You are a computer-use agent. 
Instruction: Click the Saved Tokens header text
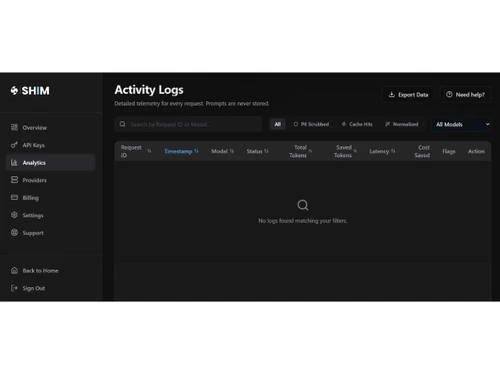(x=343, y=151)
